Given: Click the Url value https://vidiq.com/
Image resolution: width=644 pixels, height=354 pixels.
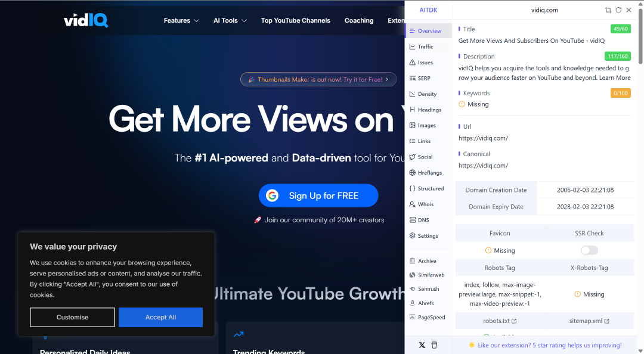Looking at the screenshot, I should point(483,138).
